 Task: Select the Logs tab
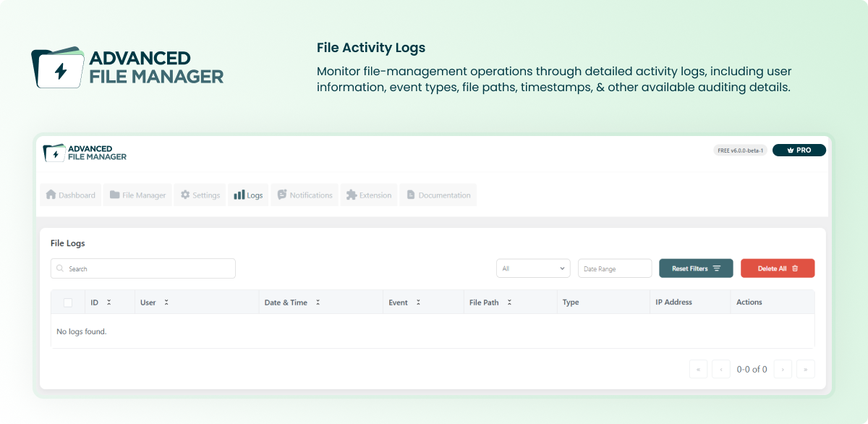[248, 195]
